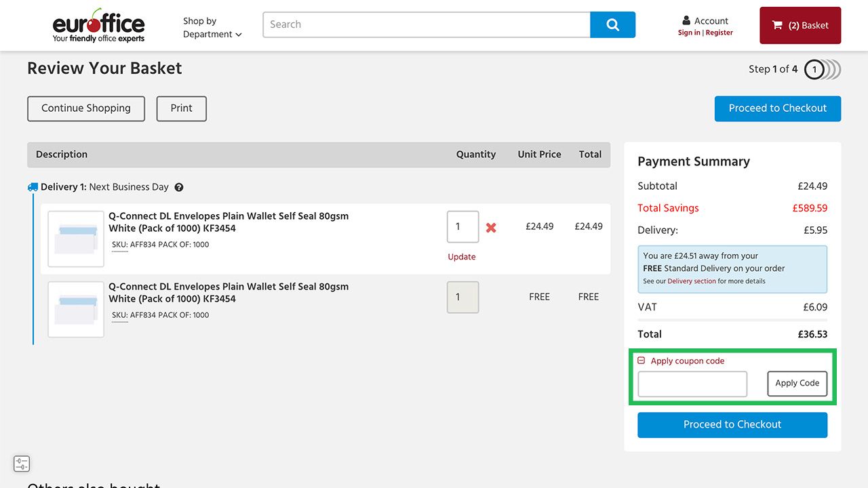Remove the envelopes item with red X
This screenshot has width=868, height=488.
pyautogui.click(x=491, y=228)
